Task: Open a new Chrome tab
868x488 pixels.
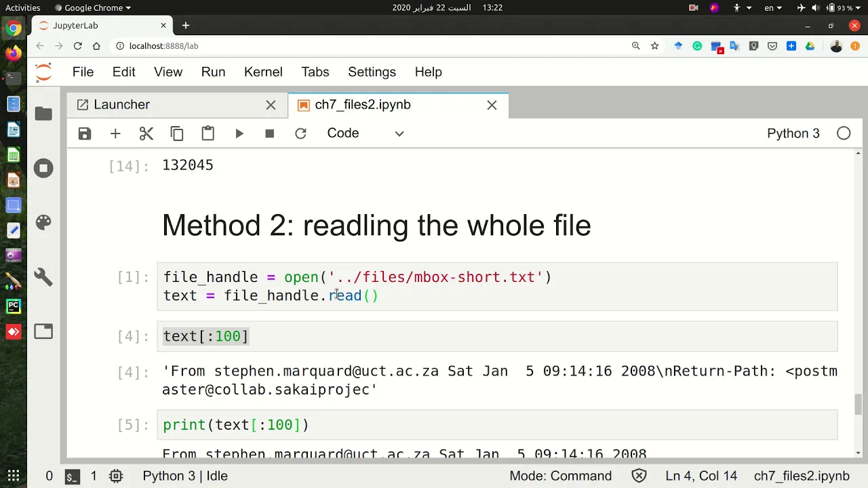Action: (186, 26)
